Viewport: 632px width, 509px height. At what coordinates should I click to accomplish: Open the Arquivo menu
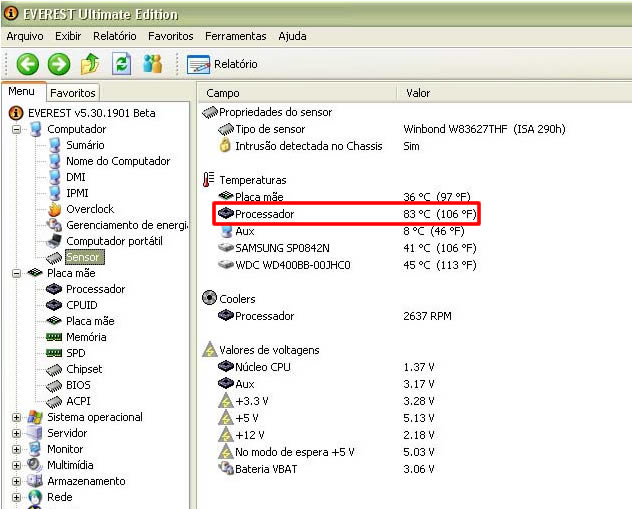25,36
